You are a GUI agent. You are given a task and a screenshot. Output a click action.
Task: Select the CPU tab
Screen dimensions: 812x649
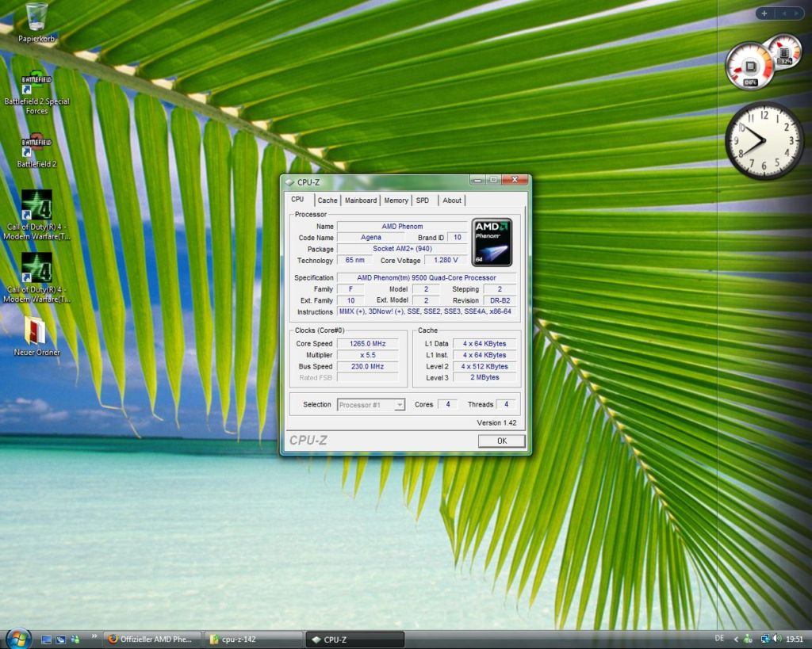pyautogui.click(x=298, y=199)
